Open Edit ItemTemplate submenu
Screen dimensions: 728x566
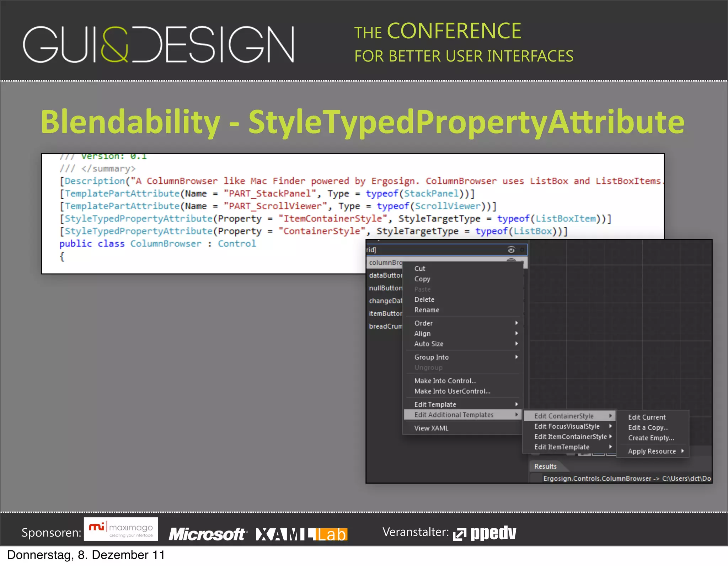point(570,447)
